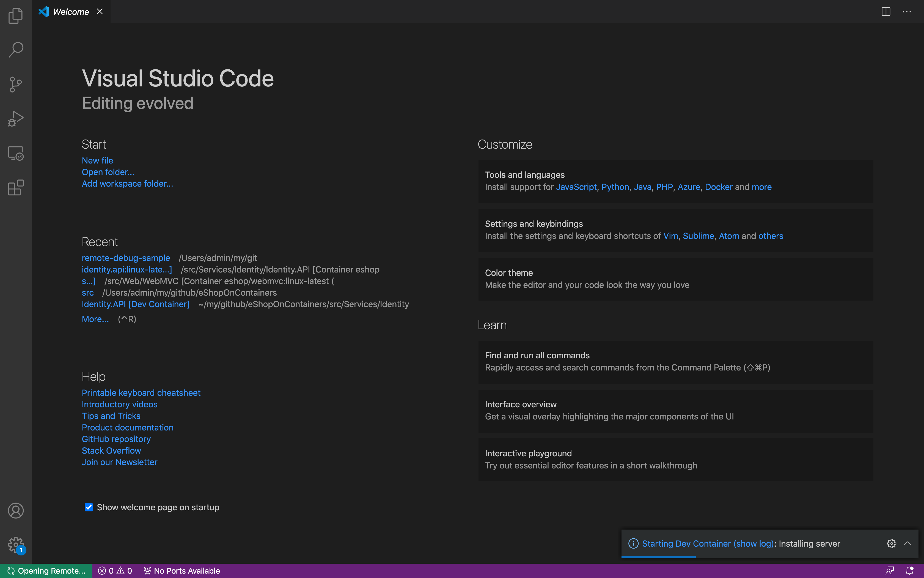Open Tips and Tricks link
Viewport: 924px width, 578px height.
click(x=111, y=416)
